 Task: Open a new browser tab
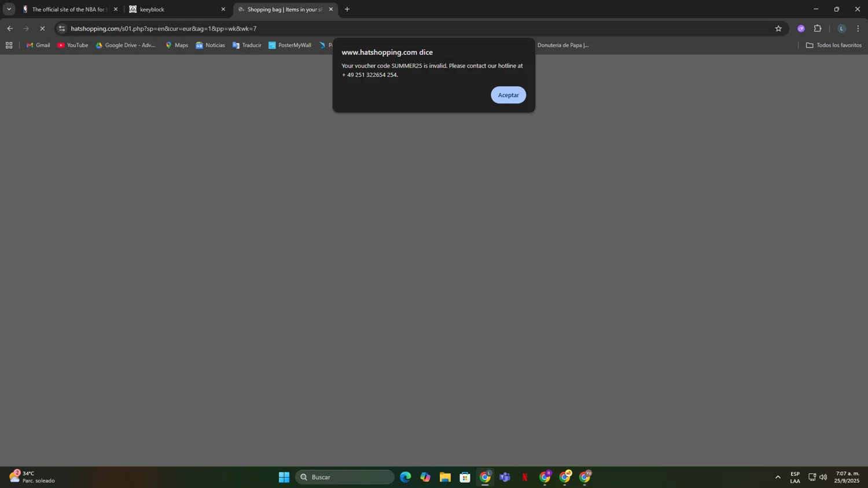point(347,9)
